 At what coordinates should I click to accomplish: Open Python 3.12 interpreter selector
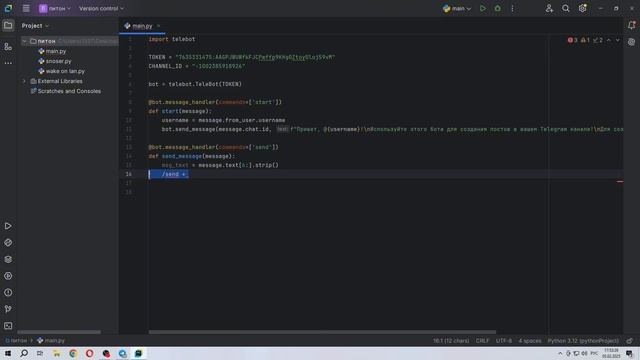583,340
